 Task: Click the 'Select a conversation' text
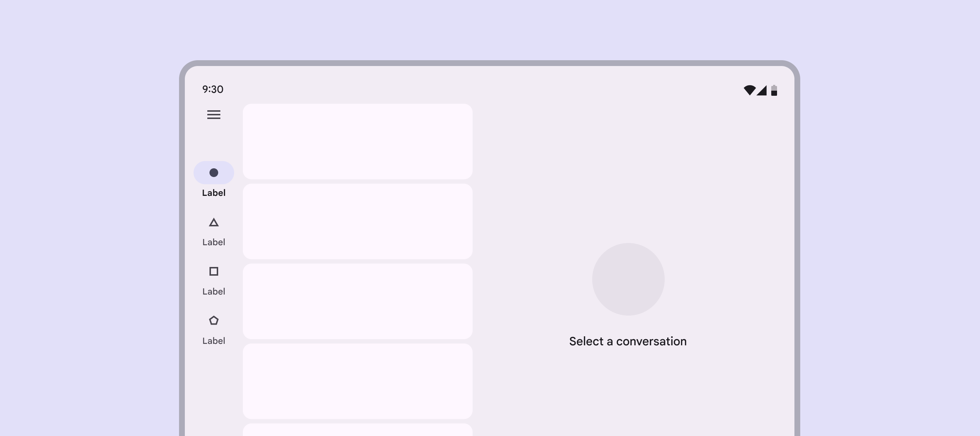(x=628, y=341)
